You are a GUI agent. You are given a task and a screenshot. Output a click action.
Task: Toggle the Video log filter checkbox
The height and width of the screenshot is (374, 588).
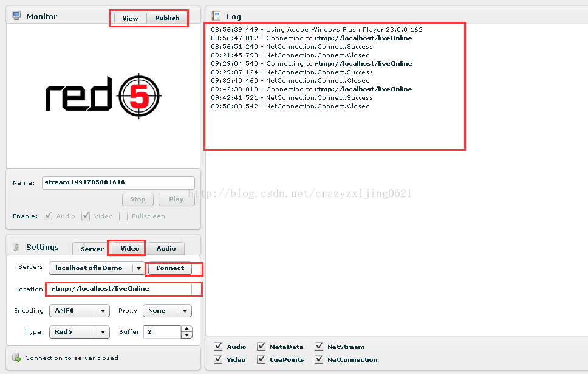click(218, 359)
